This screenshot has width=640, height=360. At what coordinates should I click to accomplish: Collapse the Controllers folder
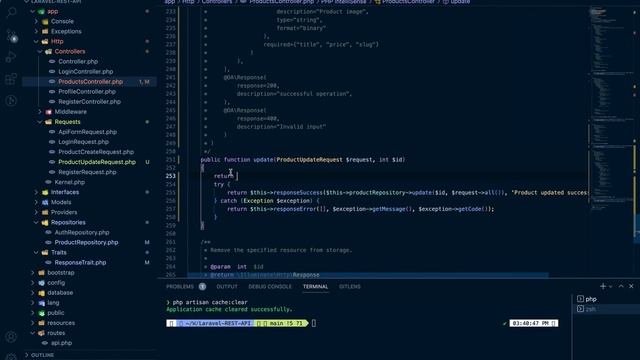click(40, 51)
